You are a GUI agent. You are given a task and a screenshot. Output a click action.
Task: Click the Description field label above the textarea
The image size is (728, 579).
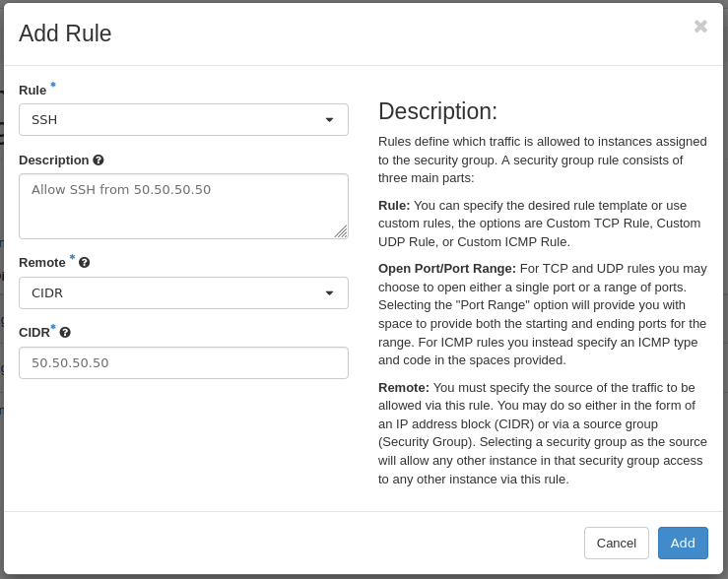(54, 161)
